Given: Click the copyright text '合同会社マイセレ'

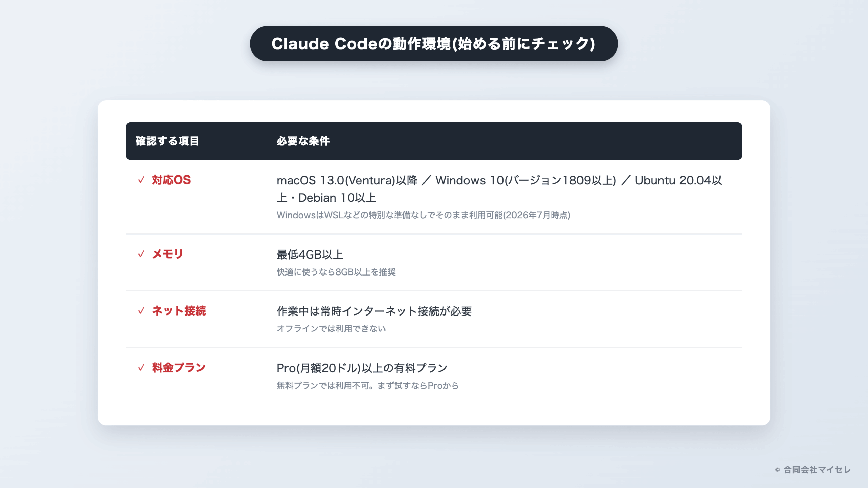Looking at the screenshot, I should point(817,470).
